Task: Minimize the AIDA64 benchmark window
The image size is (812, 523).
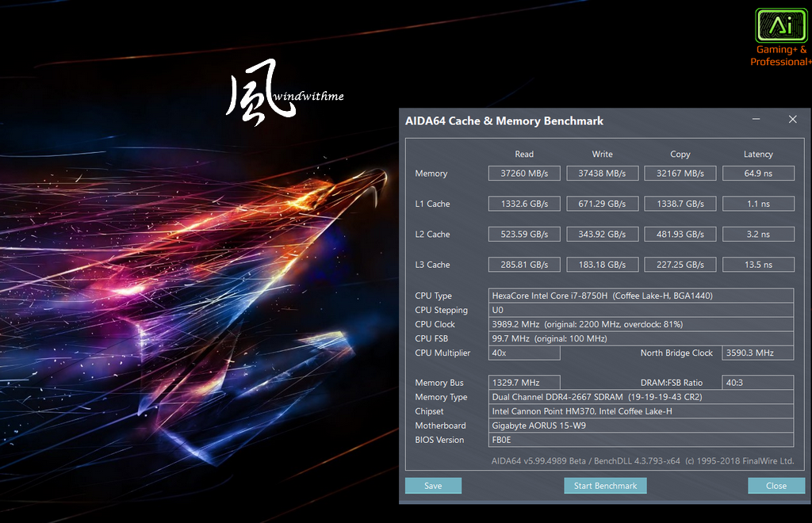Action: pos(756,120)
